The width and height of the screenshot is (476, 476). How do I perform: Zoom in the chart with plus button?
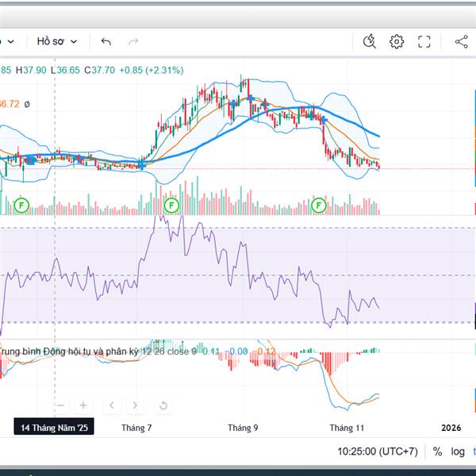83,405
